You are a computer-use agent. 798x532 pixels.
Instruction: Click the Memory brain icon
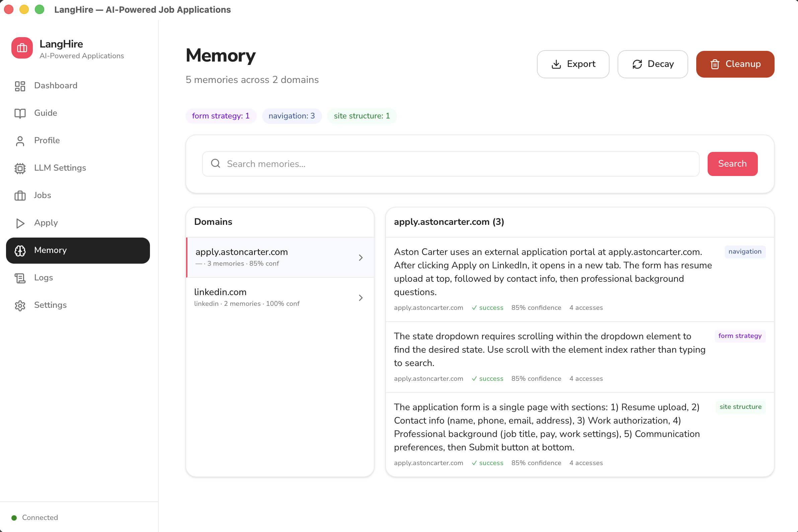(20, 251)
